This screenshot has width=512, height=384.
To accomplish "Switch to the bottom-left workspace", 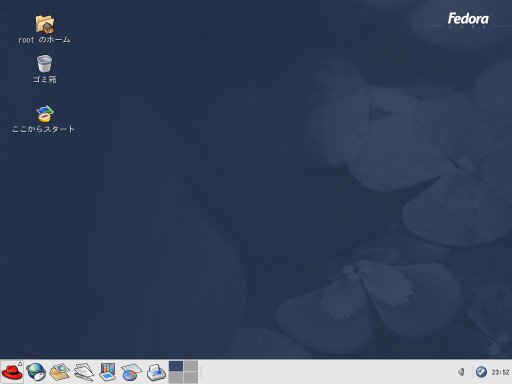I will [x=176, y=377].
